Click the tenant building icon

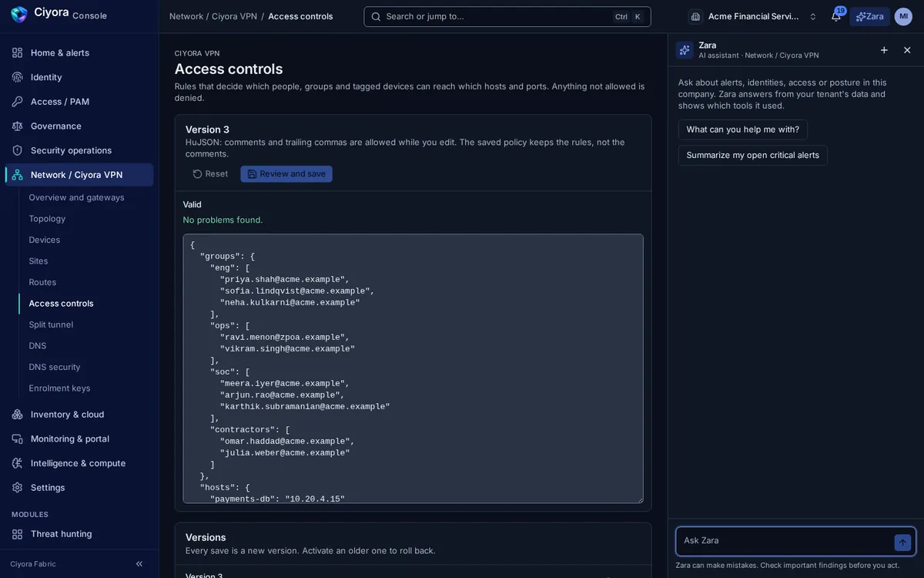point(696,16)
